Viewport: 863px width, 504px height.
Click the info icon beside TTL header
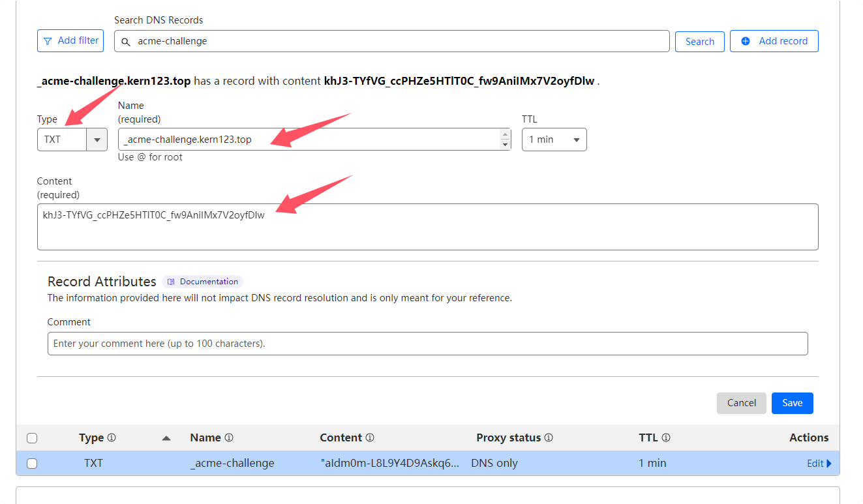point(666,438)
